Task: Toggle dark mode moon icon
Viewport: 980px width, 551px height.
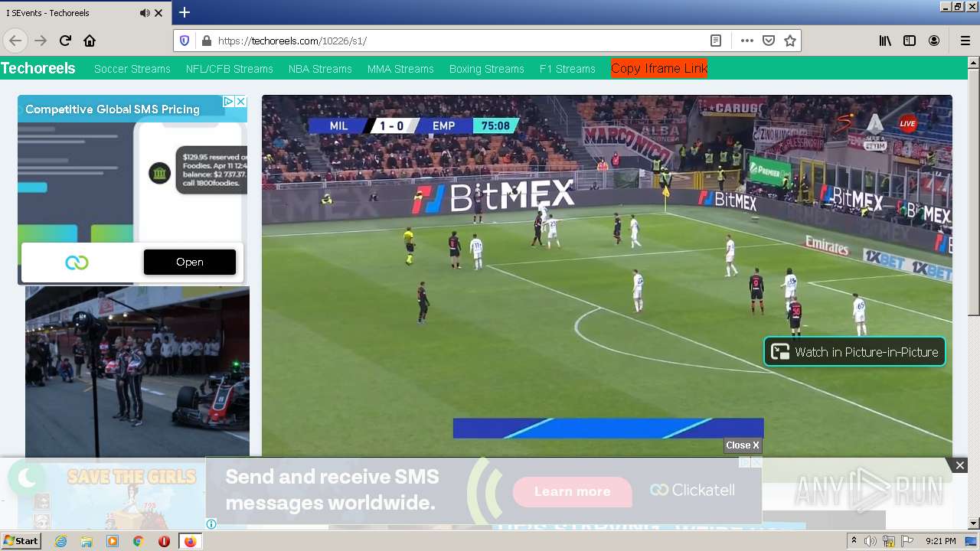Action: point(28,478)
